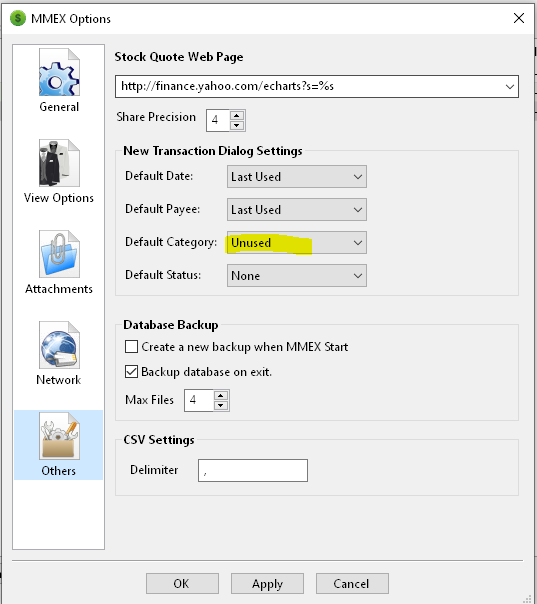Increase Max Files with up arrow

pos(220,396)
